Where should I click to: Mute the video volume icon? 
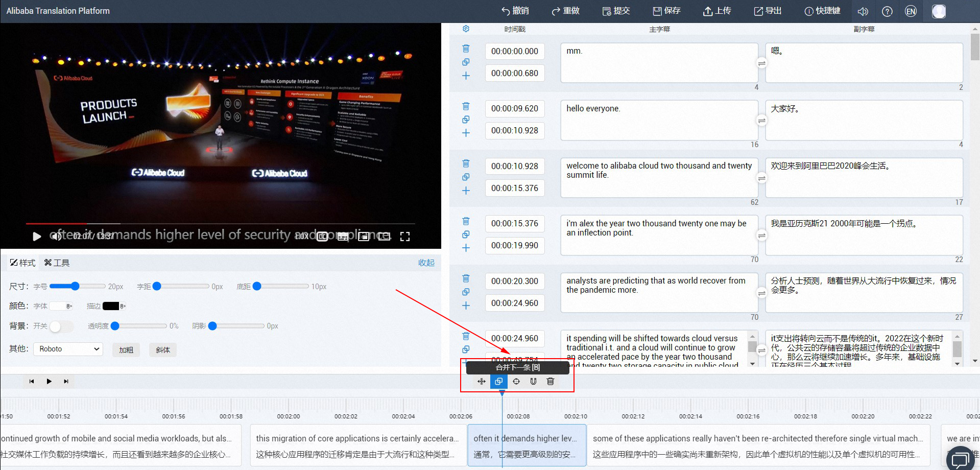click(x=56, y=236)
